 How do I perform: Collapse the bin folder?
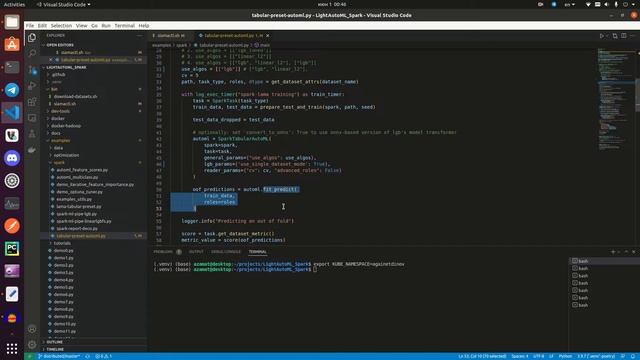pyautogui.click(x=54, y=89)
